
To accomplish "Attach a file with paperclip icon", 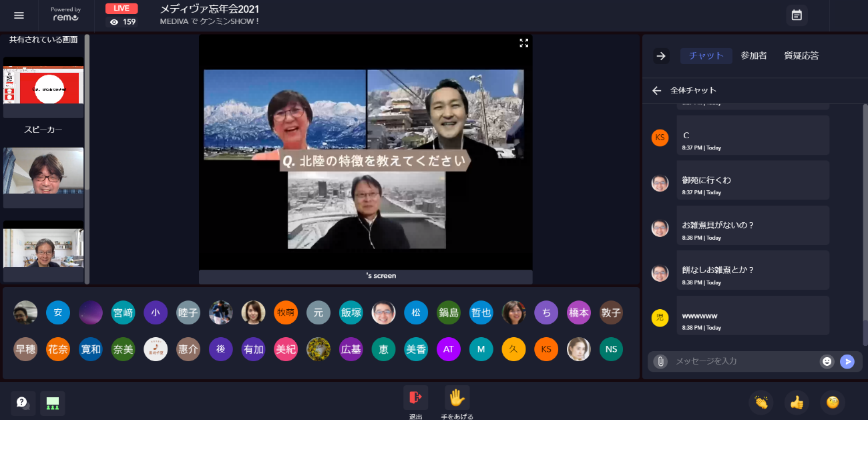I will (660, 361).
